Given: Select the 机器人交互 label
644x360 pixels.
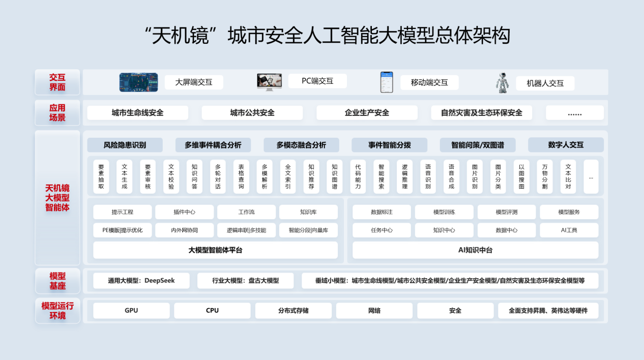Looking at the screenshot, I should tap(545, 83).
